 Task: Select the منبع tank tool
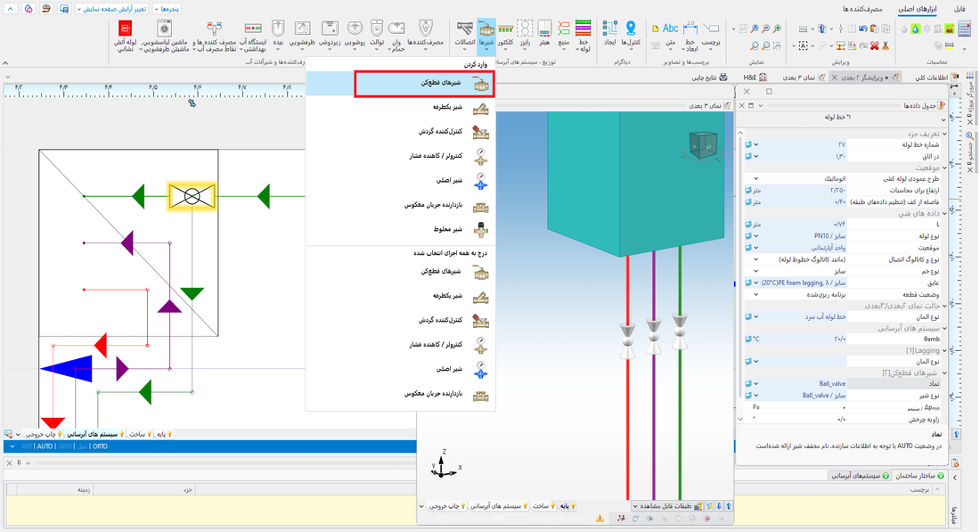pyautogui.click(x=564, y=34)
